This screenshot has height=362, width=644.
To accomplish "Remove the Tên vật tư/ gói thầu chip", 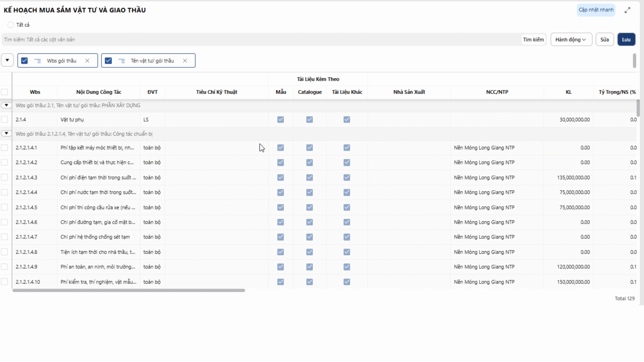I will (x=185, y=61).
